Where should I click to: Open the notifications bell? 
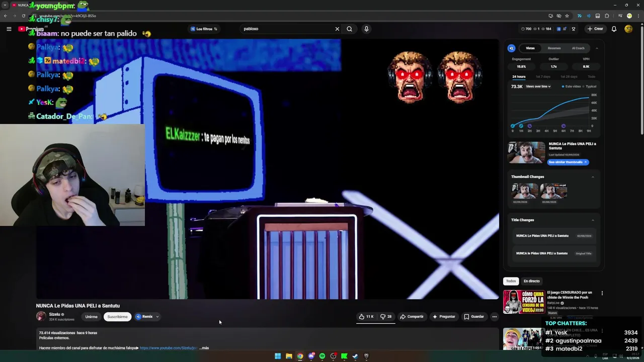tap(614, 29)
